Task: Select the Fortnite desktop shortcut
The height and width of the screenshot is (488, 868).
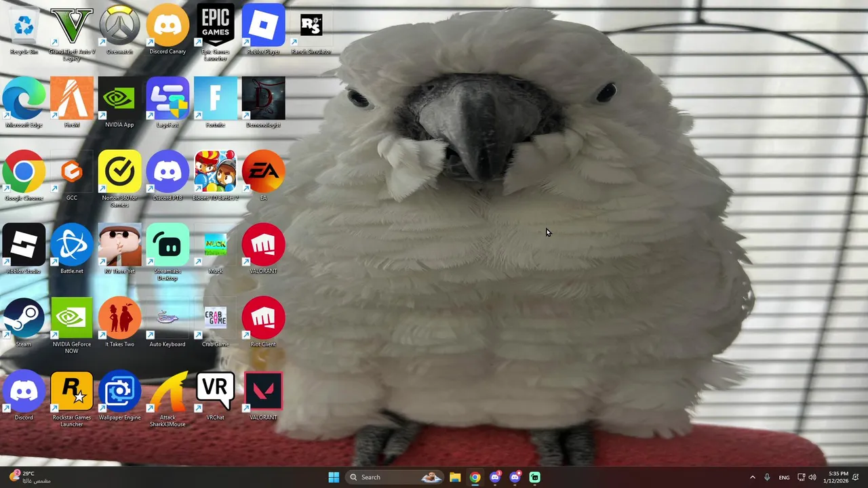Action: pyautogui.click(x=216, y=104)
